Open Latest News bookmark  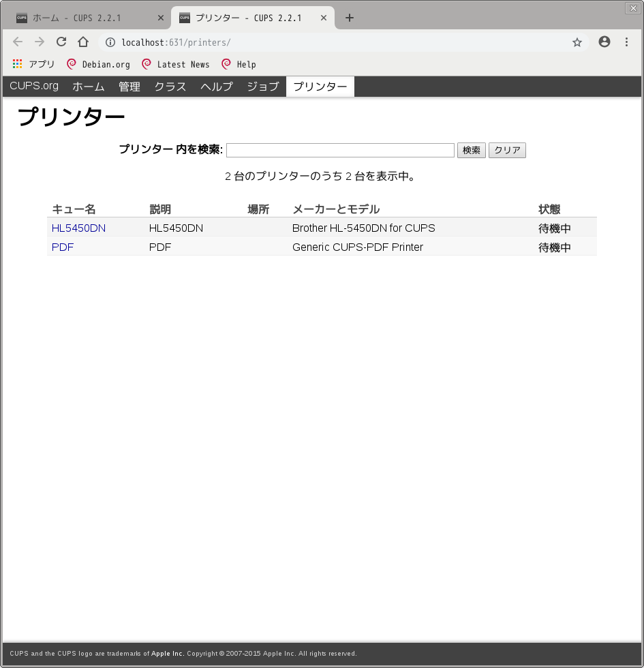pos(176,64)
